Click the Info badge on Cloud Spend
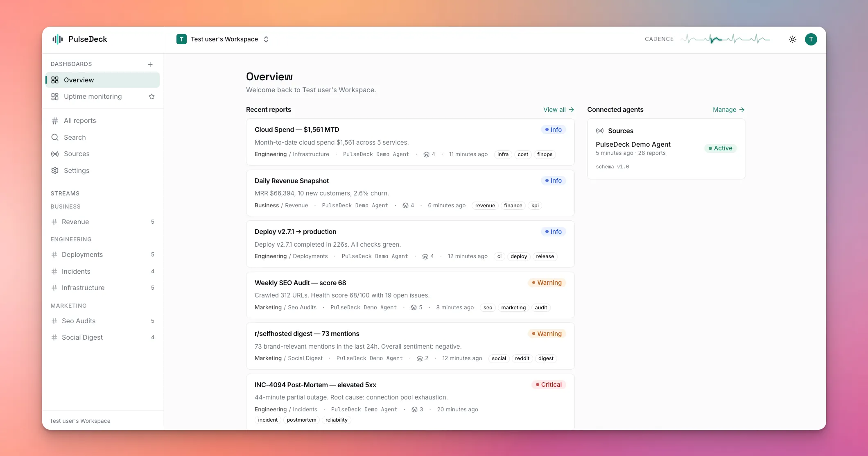The image size is (868, 456). click(x=554, y=130)
